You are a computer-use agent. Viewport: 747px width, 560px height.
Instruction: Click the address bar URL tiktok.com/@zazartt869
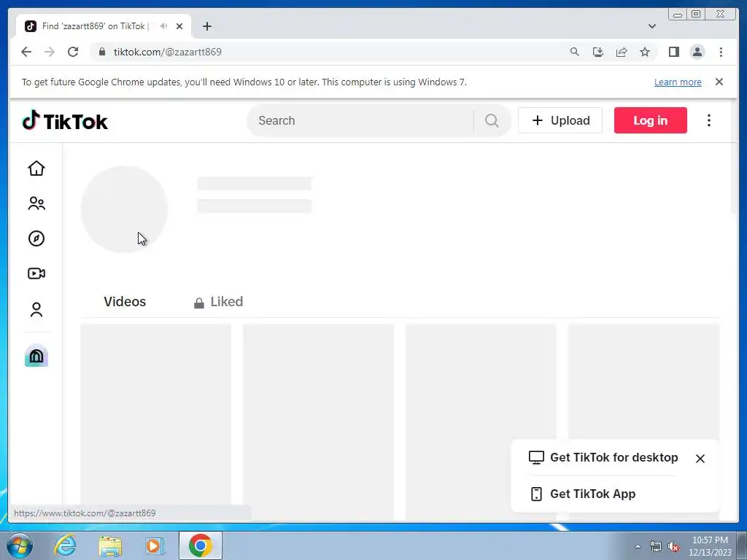pyautogui.click(x=168, y=52)
